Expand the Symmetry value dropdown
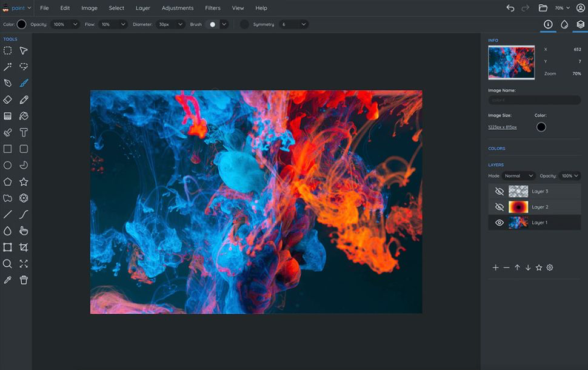The height and width of the screenshot is (370, 588). [x=294, y=24]
